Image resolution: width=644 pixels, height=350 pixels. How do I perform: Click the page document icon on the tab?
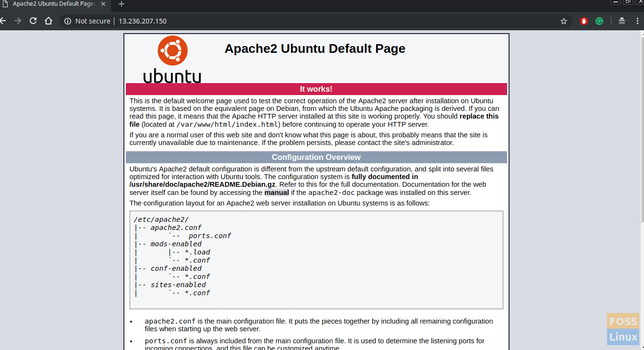click(x=5, y=4)
